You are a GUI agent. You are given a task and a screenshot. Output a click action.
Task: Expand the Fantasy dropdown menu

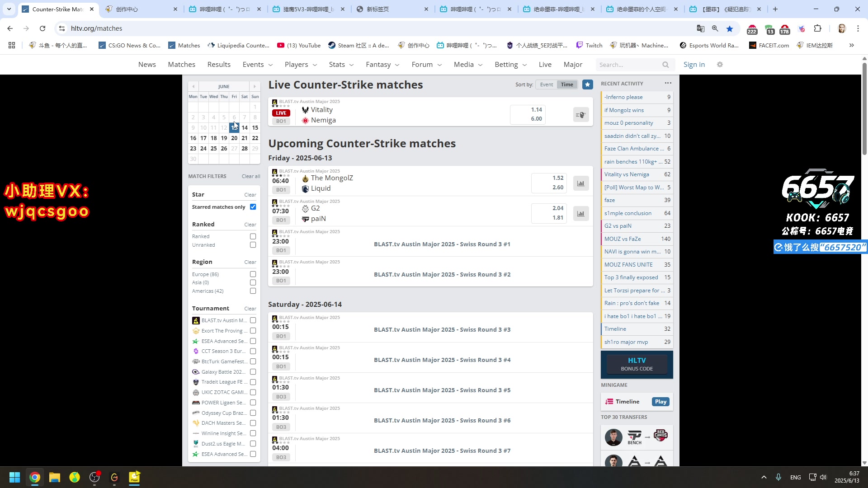point(382,65)
